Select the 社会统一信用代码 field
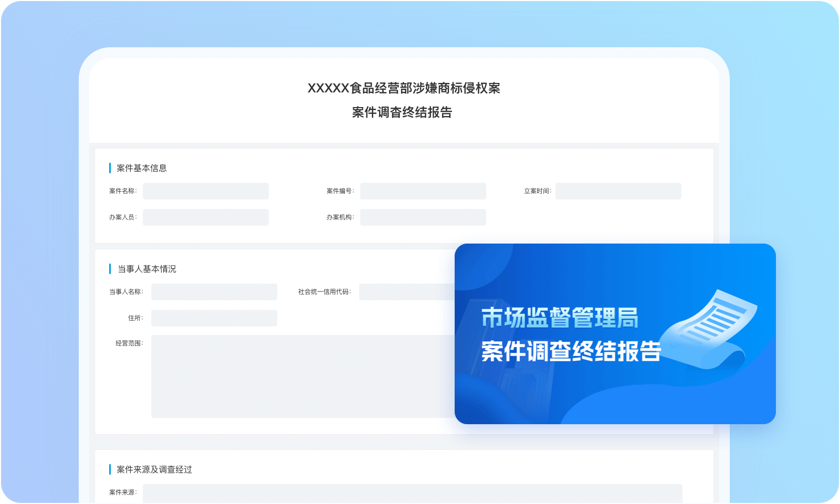840x504 pixels. pos(404,292)
